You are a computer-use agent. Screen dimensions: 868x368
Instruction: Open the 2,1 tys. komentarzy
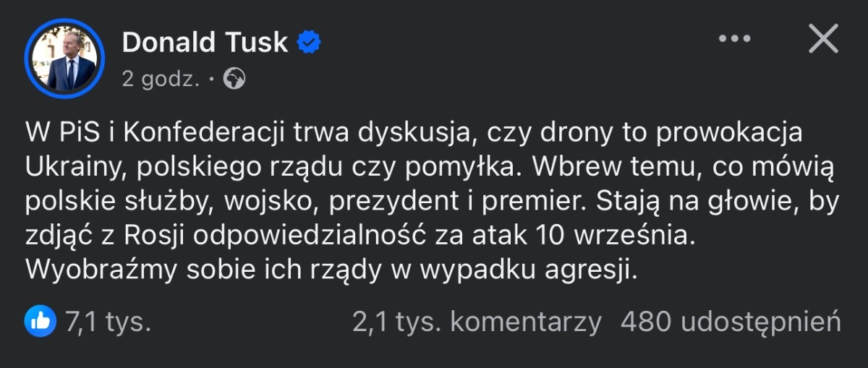[477, 322]
